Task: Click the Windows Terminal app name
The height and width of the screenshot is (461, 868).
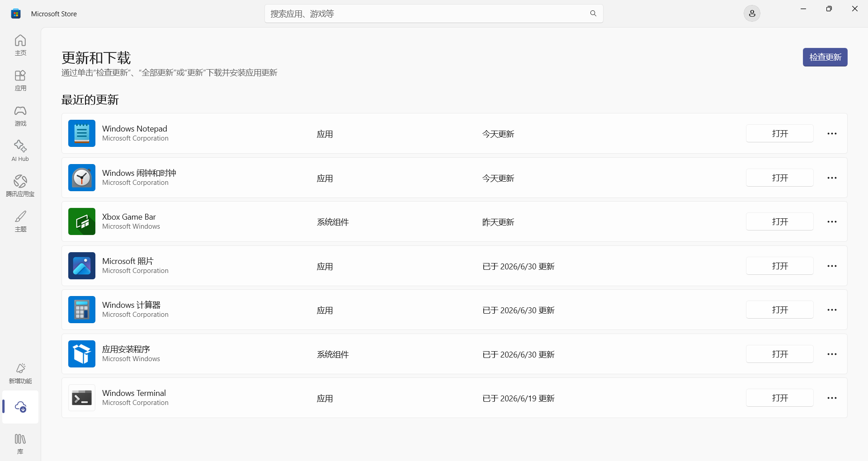Action: (134, 393)
